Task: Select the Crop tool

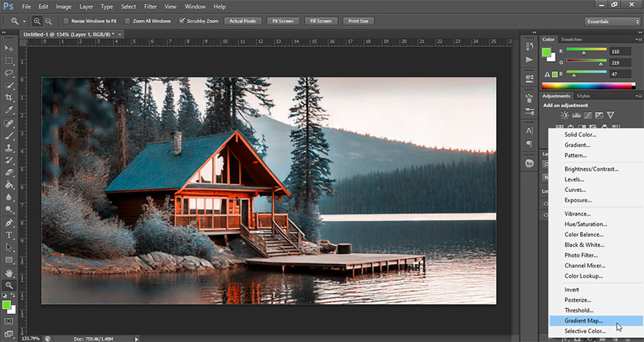Action: coord(10,98)
